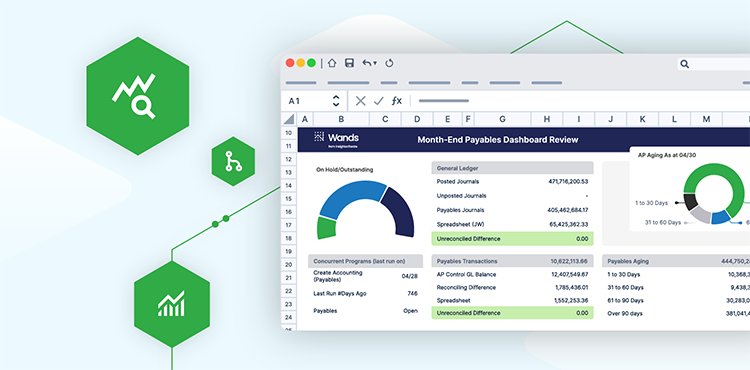The image size is (750, 370).
Task: Select row 14 header
Action: 288,185
